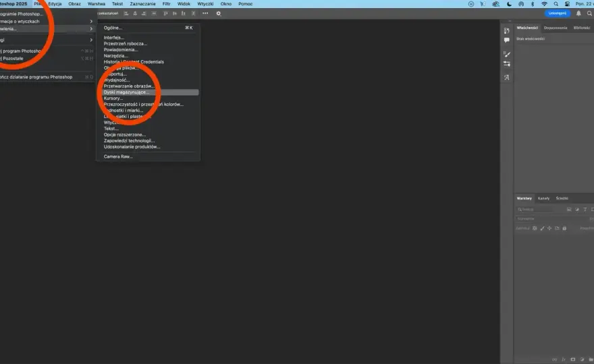Create new adjustment layer half-circle icon

[x=583, y=359]
